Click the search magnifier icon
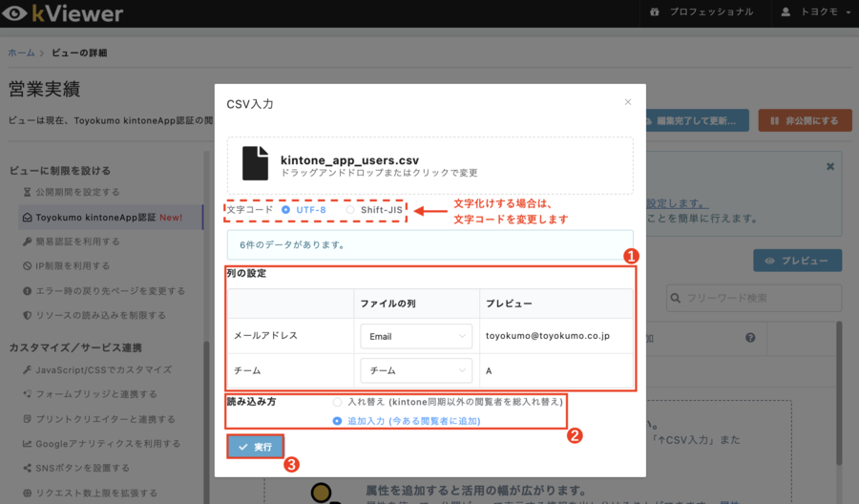This screenshot has width=859, height=504. tap(676, 298)
